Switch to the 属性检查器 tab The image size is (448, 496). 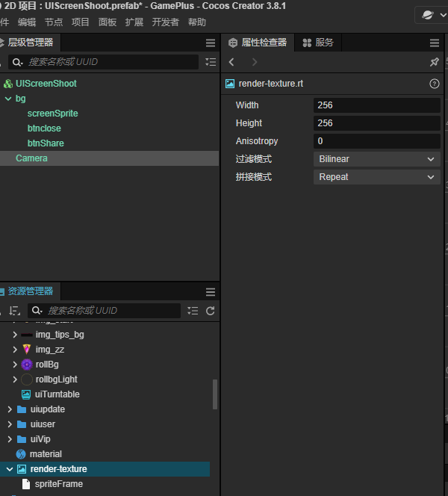point(258,43)
